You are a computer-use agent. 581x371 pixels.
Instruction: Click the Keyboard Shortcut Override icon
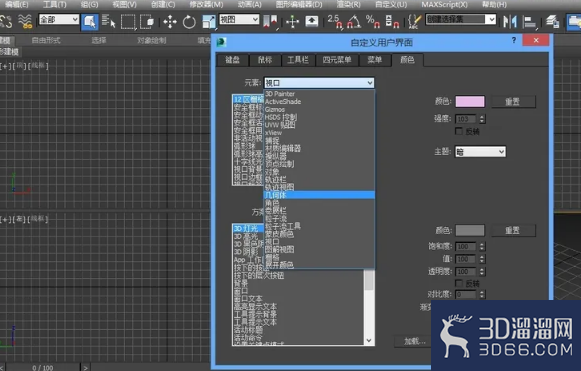[312, 21]
